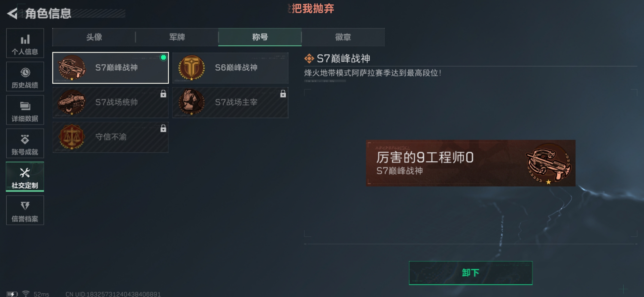Image resolution: width=644 pixels, height=297 pixels.
Task: Switch to the 徽章 tab
Action: [343, 37]
